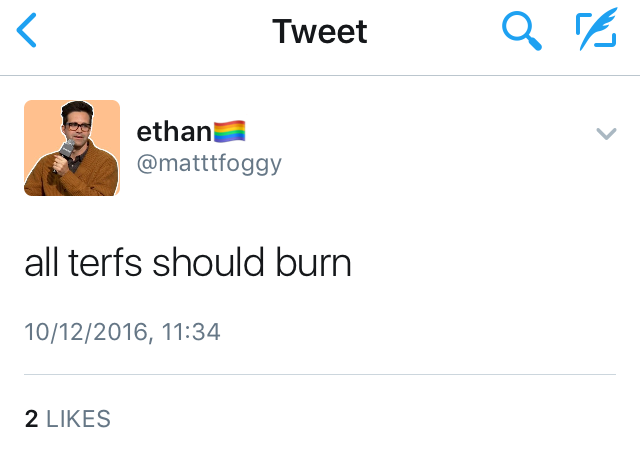The image size is (640, 460).
Task: Tap the rainbow flag emoji next to ethan
Action: [229, 131]
